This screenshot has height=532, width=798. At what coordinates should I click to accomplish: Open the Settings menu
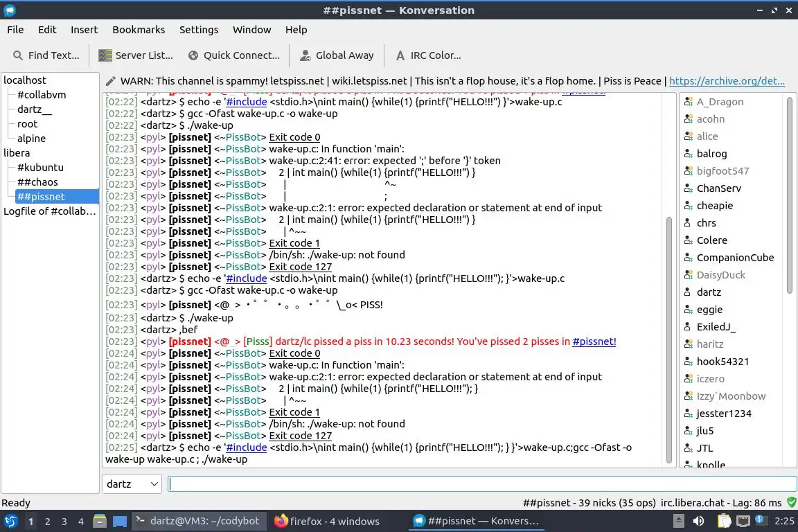tap(199, 30)
